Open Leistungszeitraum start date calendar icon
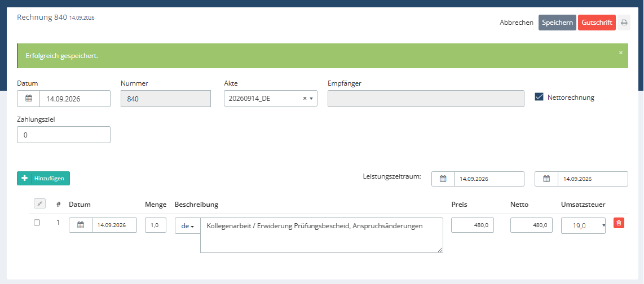644x284 pixels. (x=443, y=179)
